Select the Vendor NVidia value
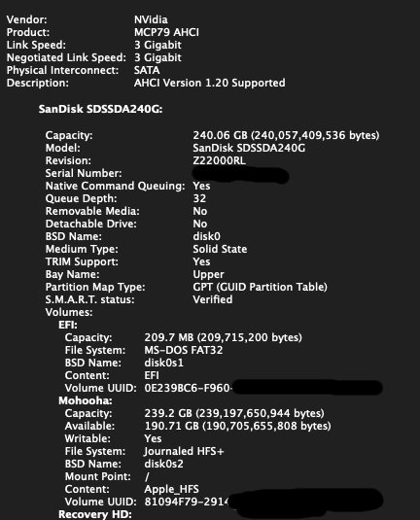Viewport: 420px width, 520px height. click(x=151, y=19)
